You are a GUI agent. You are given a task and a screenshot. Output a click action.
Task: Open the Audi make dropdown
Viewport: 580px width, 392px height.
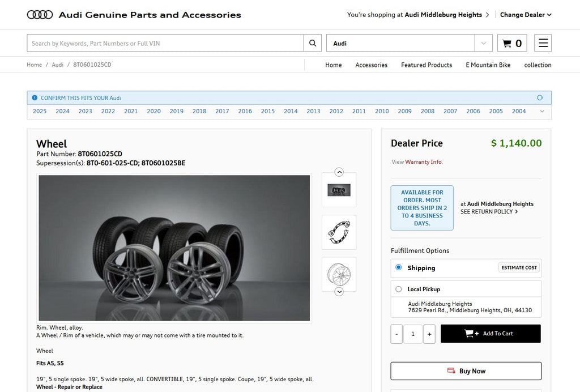pos(410,43)
